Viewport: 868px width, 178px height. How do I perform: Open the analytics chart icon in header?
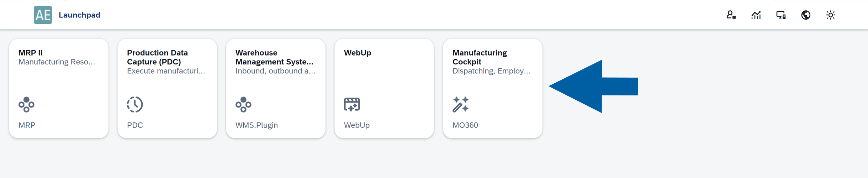tap(756, 15)
